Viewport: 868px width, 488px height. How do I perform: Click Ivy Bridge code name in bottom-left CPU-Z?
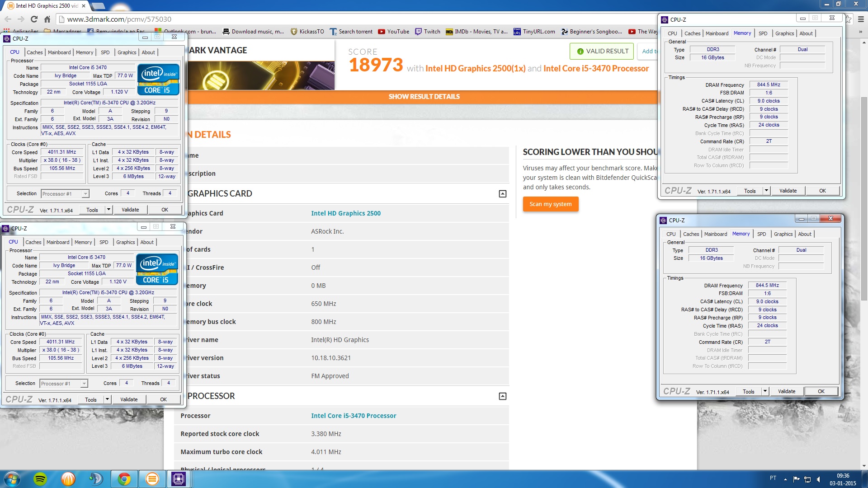coord(64,266)
